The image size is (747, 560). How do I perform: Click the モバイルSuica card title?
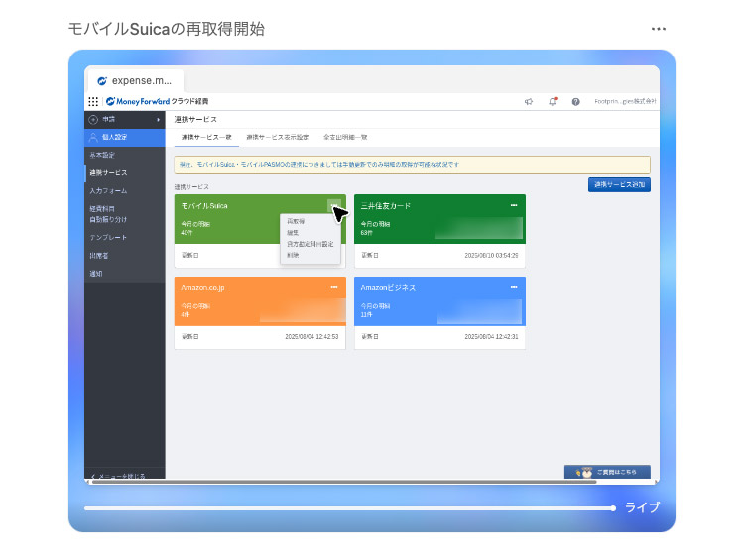pyautogui.click(x=204, y=206)
